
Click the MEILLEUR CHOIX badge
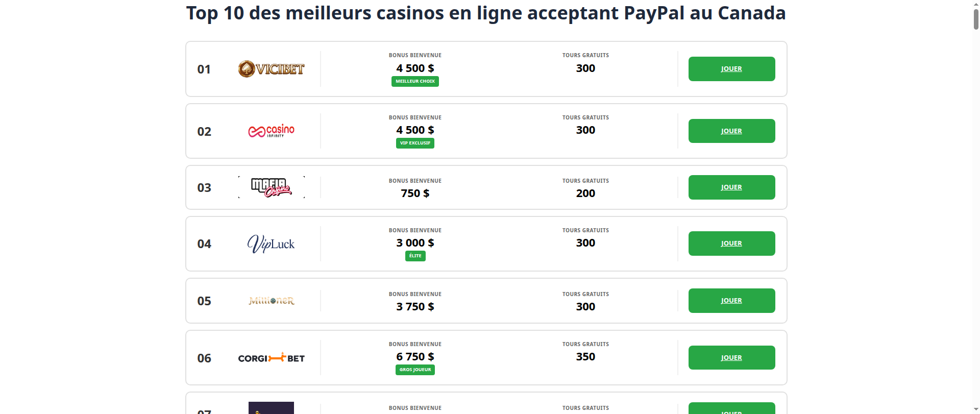pyautogui.click(x=415, y=81)
